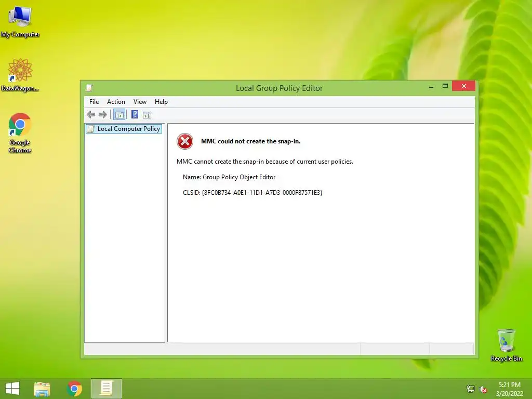This screenshot has width=532, height=399.
Task: Toggle Show/Hide Console Tree toolbar button
Action: [119, 115]
